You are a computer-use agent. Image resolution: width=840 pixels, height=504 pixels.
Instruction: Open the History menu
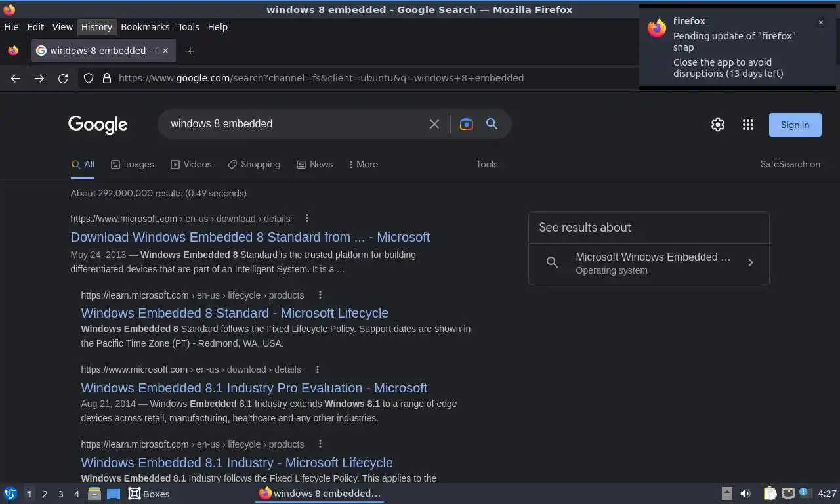[x=96, y=27]
